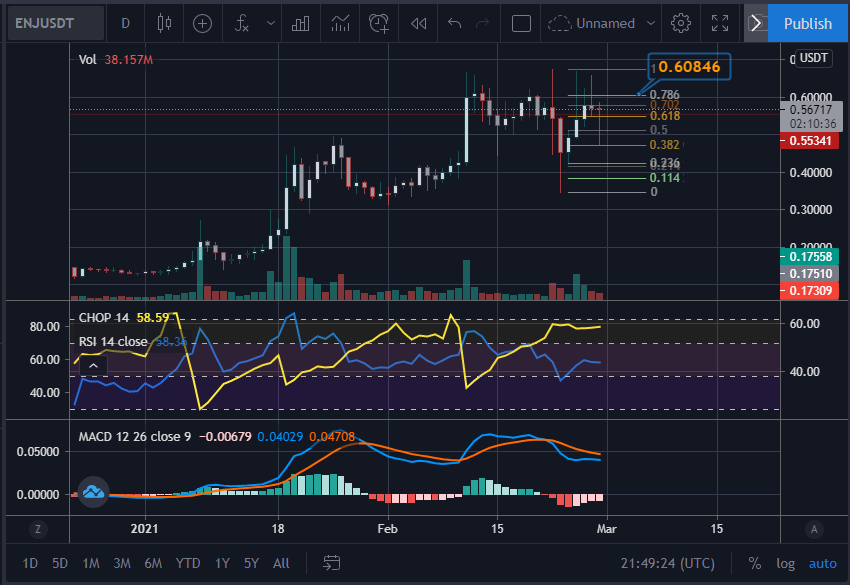The width and height of the screenshot is (850, 585).
Task: Select the YTD date range
Action: pos(188,563)
